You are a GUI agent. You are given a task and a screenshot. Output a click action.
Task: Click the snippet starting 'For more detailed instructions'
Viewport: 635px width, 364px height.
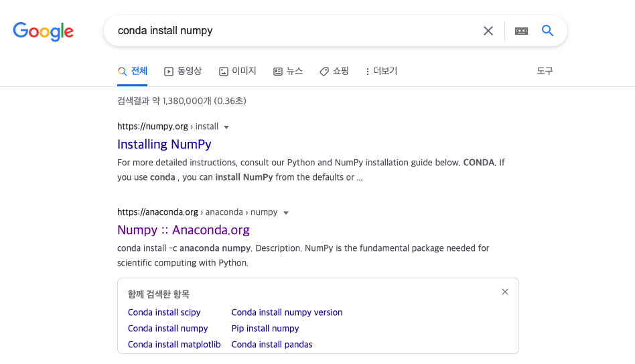pyautogui.click(x=311, y=170)
